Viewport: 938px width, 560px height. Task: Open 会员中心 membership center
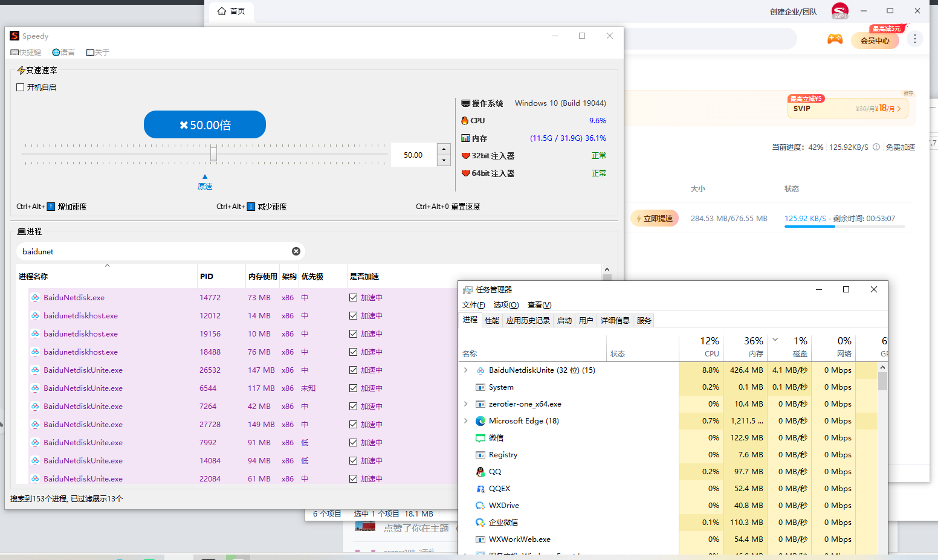875,41
